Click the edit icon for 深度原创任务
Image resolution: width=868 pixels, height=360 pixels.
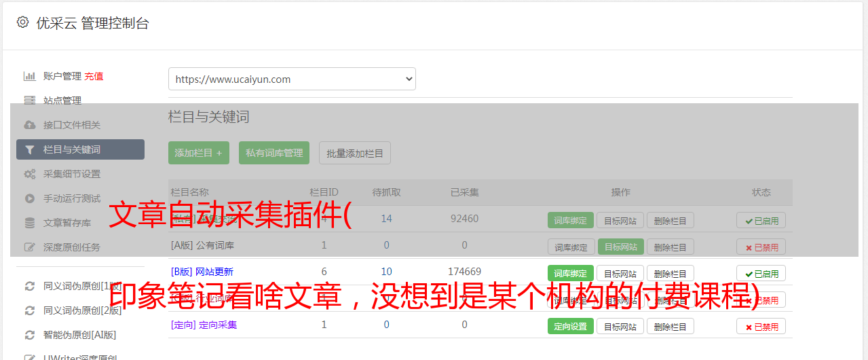pos(29,247)
